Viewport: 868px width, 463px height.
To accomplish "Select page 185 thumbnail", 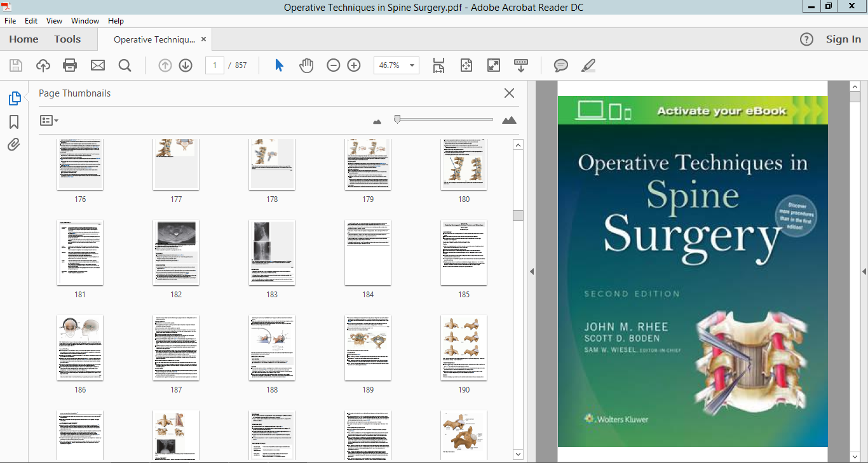I will click(x=464, y=253).
